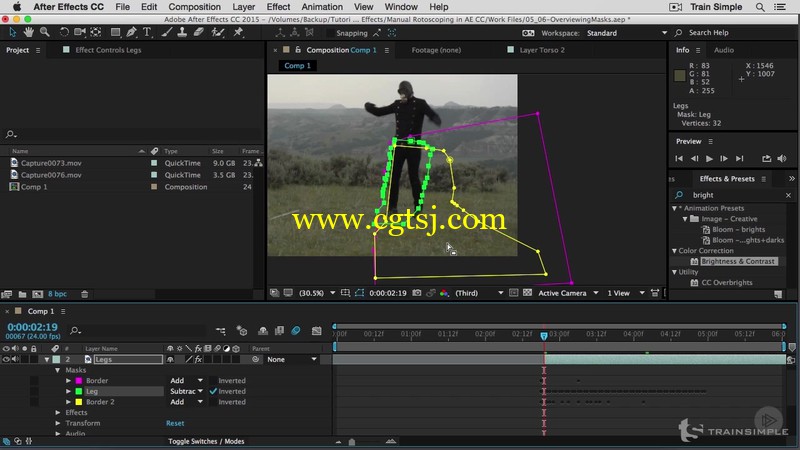Image resolution: width=800 pixels, height=450 pixels.
Task: Select the Clone Stamp tool
Action: click(182, 32)
